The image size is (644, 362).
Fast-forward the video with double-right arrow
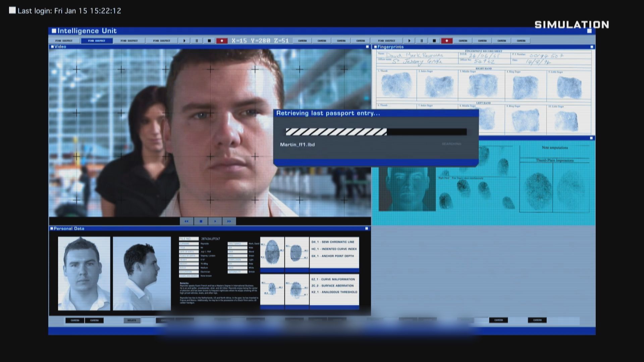pos(229,221)
